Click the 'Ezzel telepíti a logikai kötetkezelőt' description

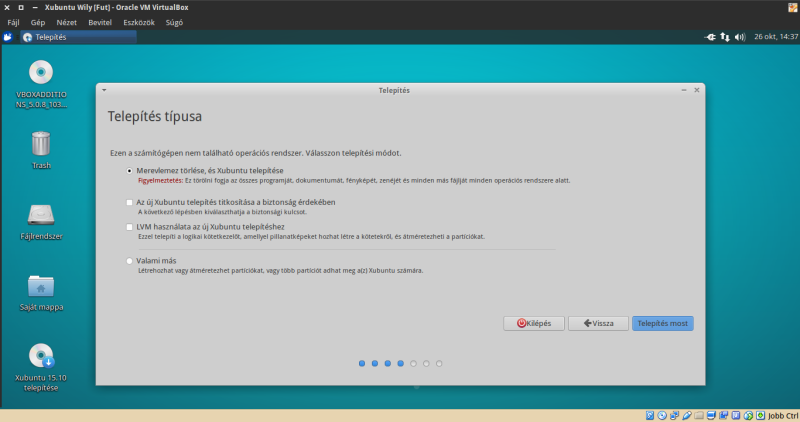point(311,237)
